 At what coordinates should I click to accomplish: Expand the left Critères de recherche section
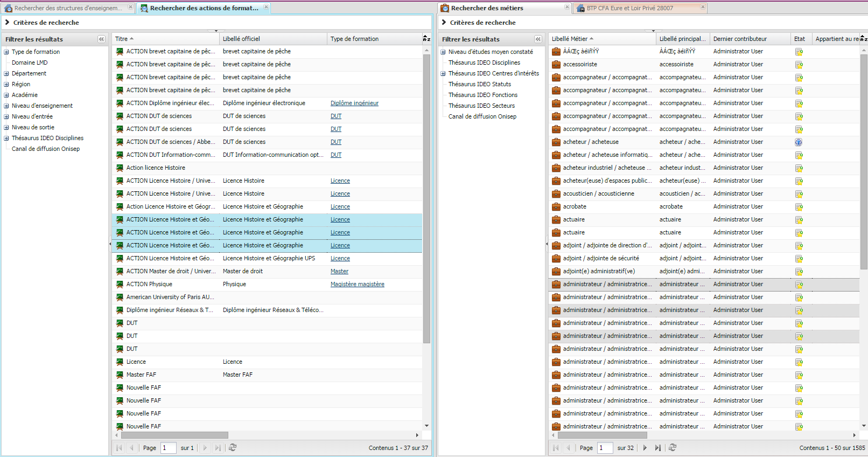pyautogui.click(x=8, y=23)
